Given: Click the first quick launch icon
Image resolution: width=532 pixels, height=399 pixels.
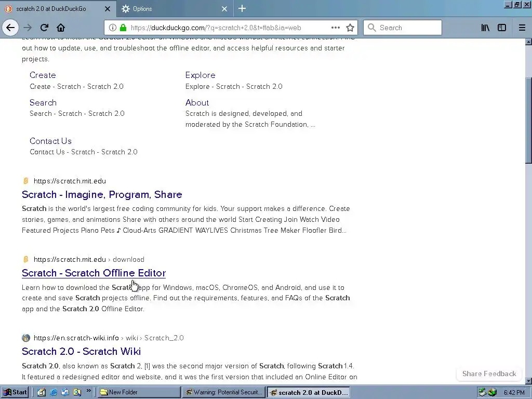Looking at the screenshot, I should [42, 392].
